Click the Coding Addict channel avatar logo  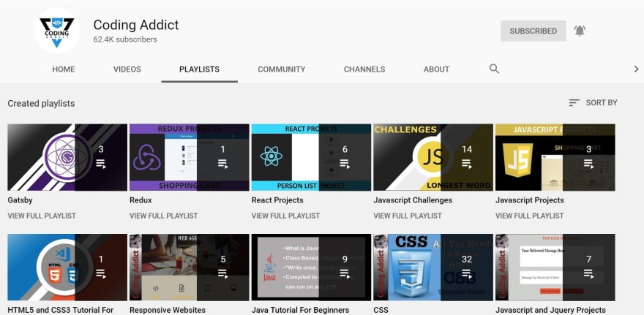click(x=56, y=31)
